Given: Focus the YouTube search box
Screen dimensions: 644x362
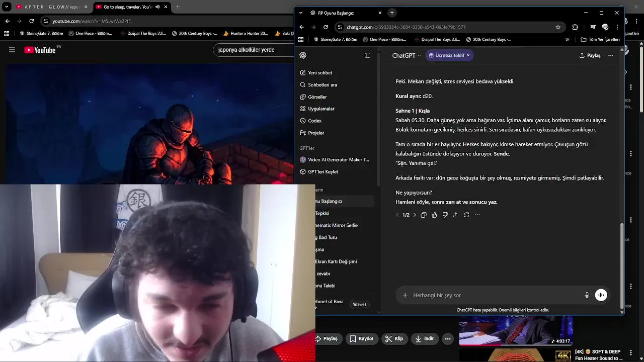Looking at the screenshot, I should (x=253, y=50).
